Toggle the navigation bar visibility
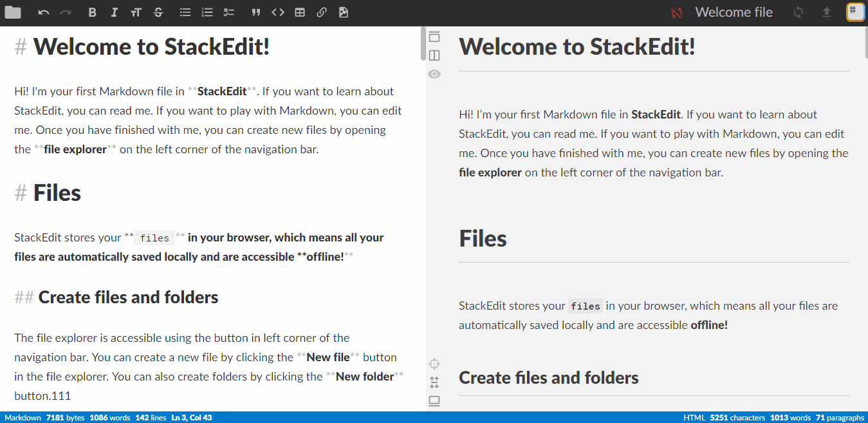 pyautogui.click(x=434, y=37)
